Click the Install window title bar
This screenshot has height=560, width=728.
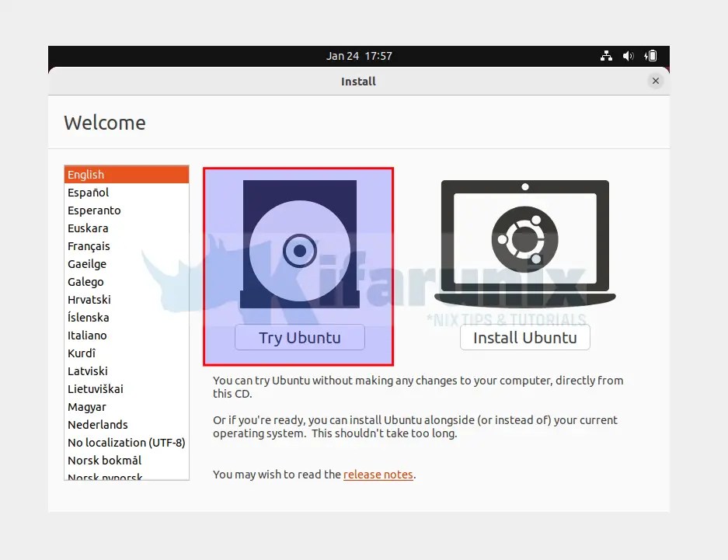(x=358, y=81)
